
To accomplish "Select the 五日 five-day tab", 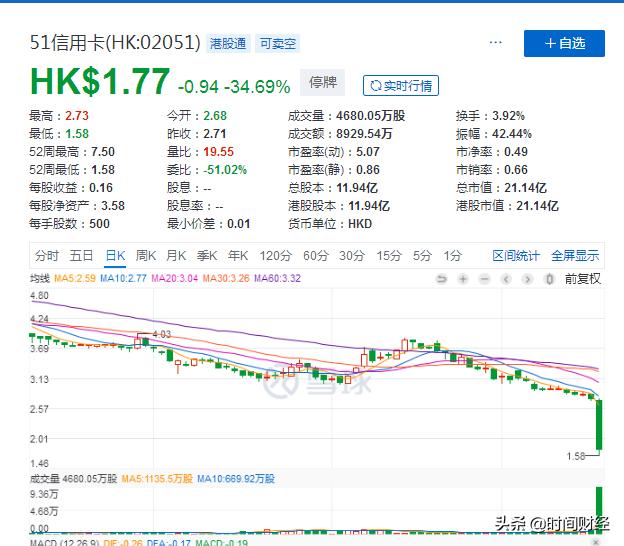I will point(82,256).
